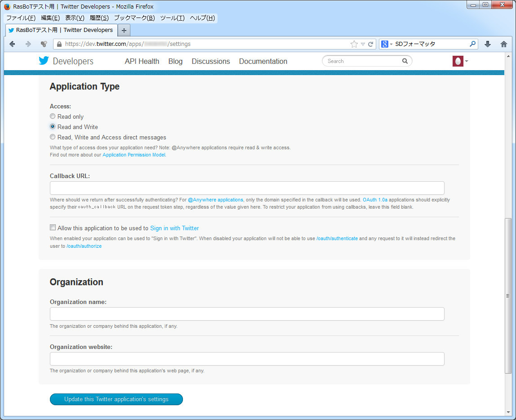Select the RasBoTテスト用 Twitter Developers tab
This screenshot has height=420, width=516.
pos(62,30)
